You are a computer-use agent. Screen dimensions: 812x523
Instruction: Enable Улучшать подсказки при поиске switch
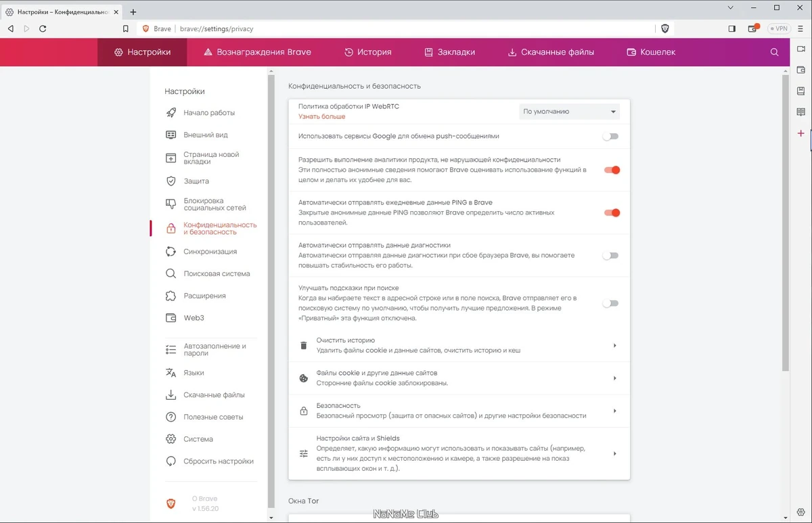pyautogui.click(x=611, y=303)
